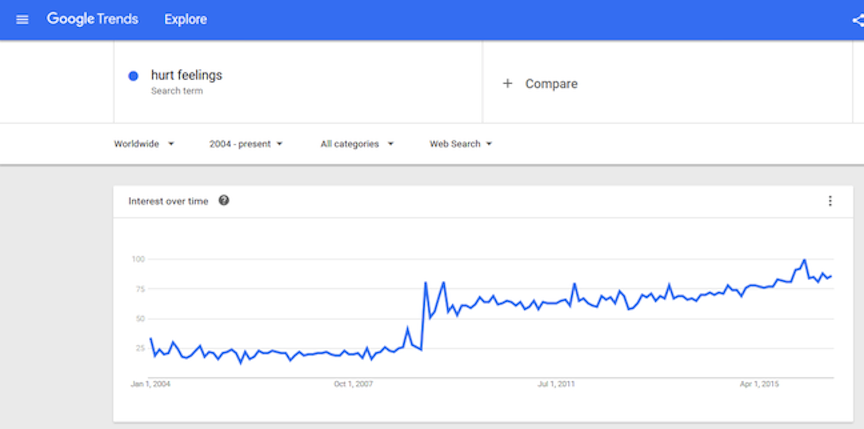Screen dimensions: 864x429
Task: Open the chart's three-dot options menu
Action: coord(830,201)
